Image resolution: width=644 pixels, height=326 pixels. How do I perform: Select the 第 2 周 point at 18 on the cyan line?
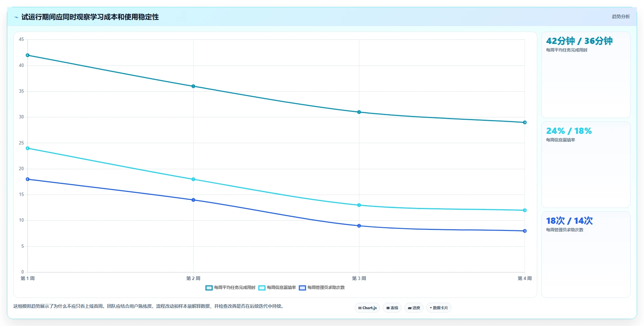[193, 179]
